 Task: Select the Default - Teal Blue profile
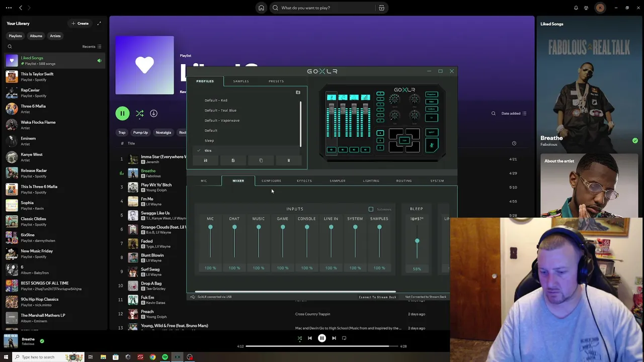(220, 110)
